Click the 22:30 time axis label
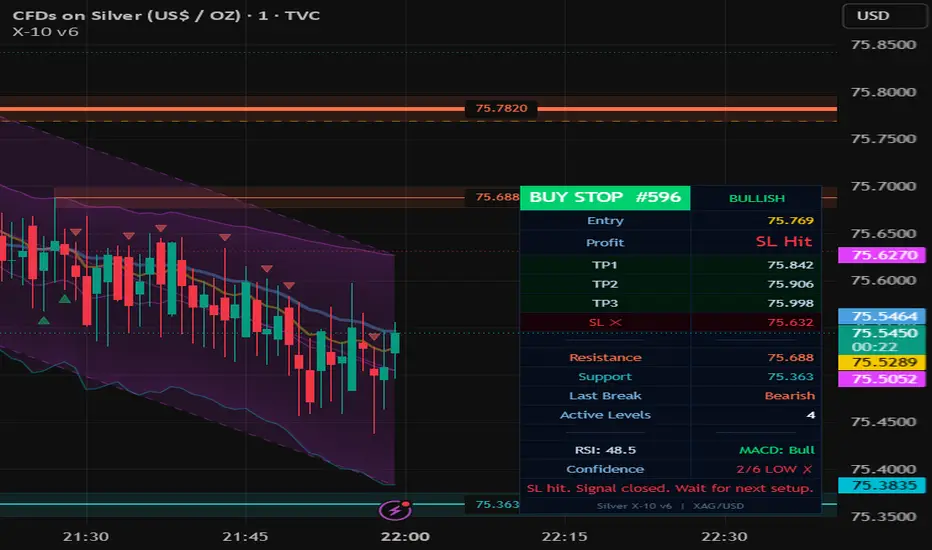Image resolution: width=932 pixels, height=550 pixels. pyautogui.click(x=724, y=536)
